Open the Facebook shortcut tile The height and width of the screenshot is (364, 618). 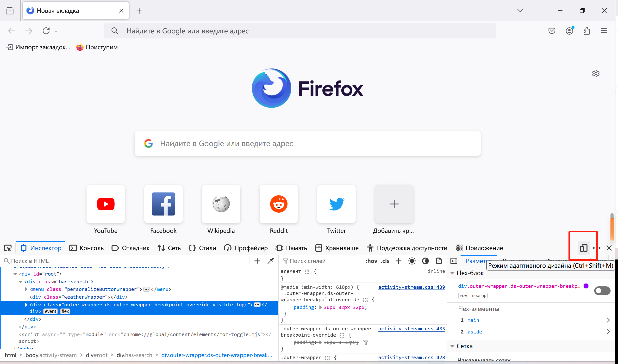pos(163,204)
